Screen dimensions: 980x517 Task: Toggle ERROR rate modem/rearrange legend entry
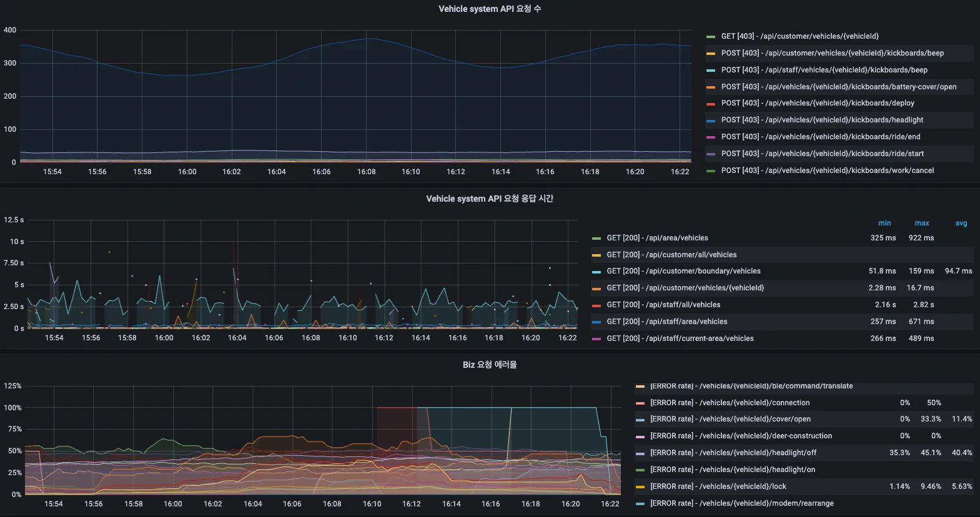point(741,503)
